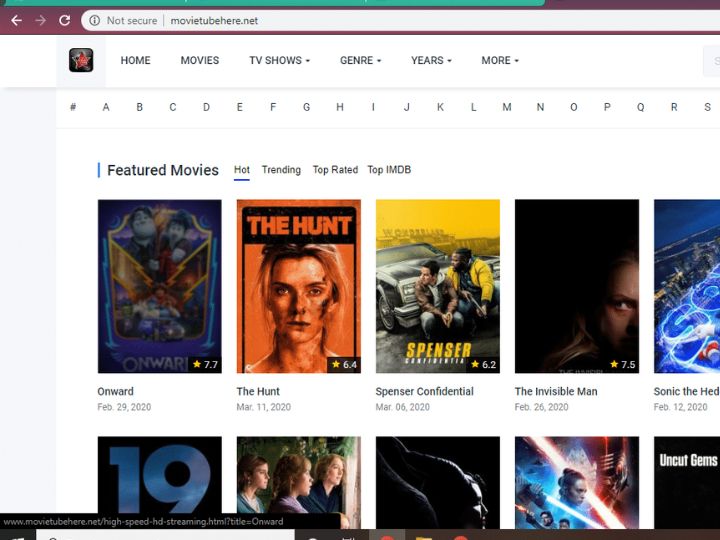Click the MovieTube star logo

tap(81, 60)
